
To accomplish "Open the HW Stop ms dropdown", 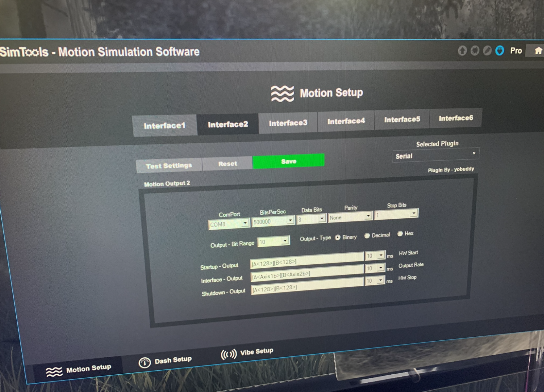I will (x=375, y=281).
